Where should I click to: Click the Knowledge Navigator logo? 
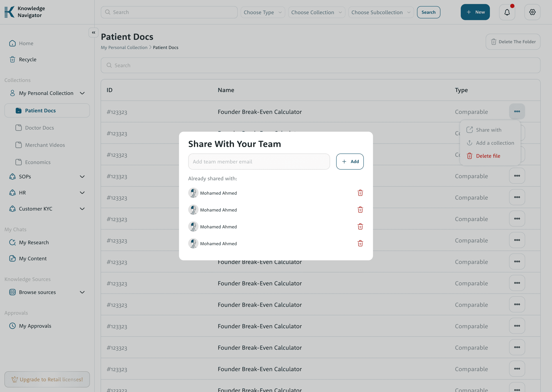click(25, 12)
